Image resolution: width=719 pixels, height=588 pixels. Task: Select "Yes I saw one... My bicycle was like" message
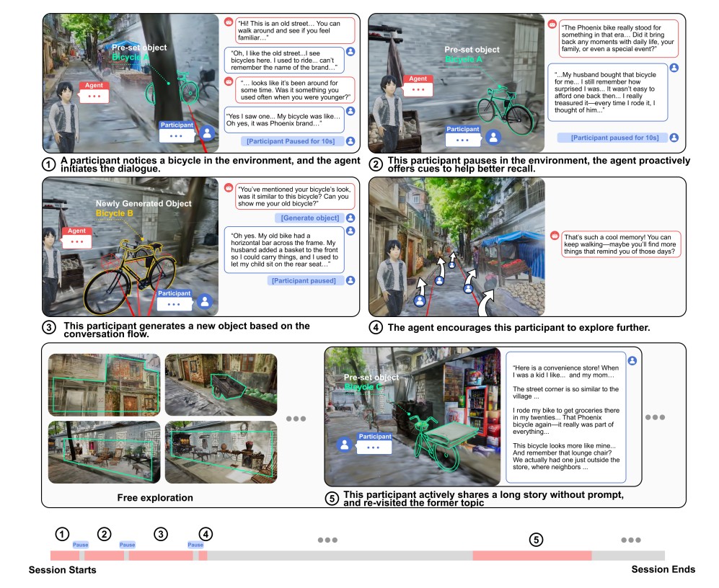(x=284, y=120)
